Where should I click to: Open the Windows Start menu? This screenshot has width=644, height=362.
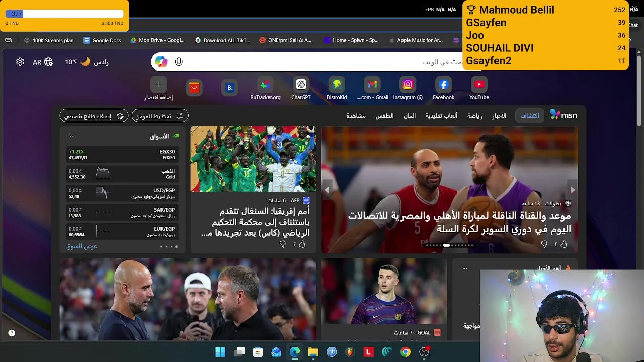pos(221,352)
